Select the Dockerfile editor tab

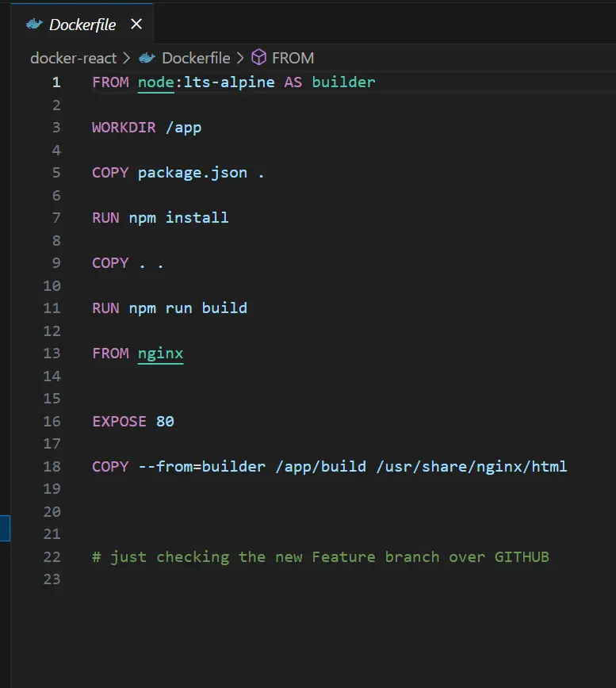(x=82, y=24)
